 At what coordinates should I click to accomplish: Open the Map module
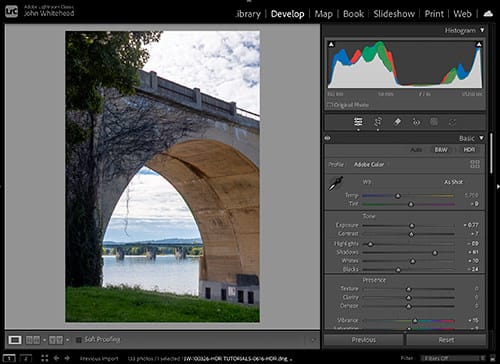(324, 14)
